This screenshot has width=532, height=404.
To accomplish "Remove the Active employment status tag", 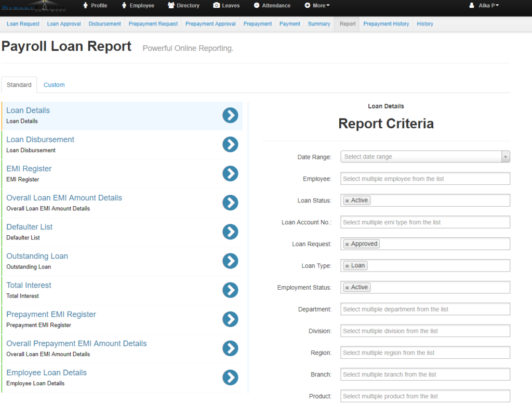I will click(x=347, y=287).
